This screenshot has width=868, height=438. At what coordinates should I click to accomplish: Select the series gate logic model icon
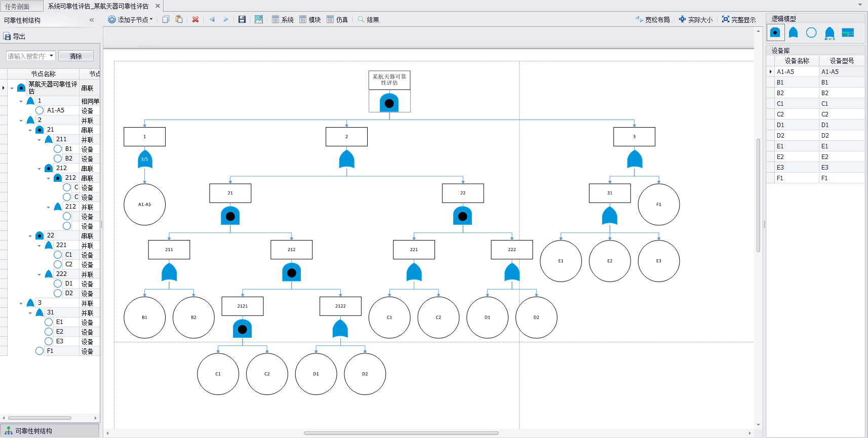click(775, 32)
